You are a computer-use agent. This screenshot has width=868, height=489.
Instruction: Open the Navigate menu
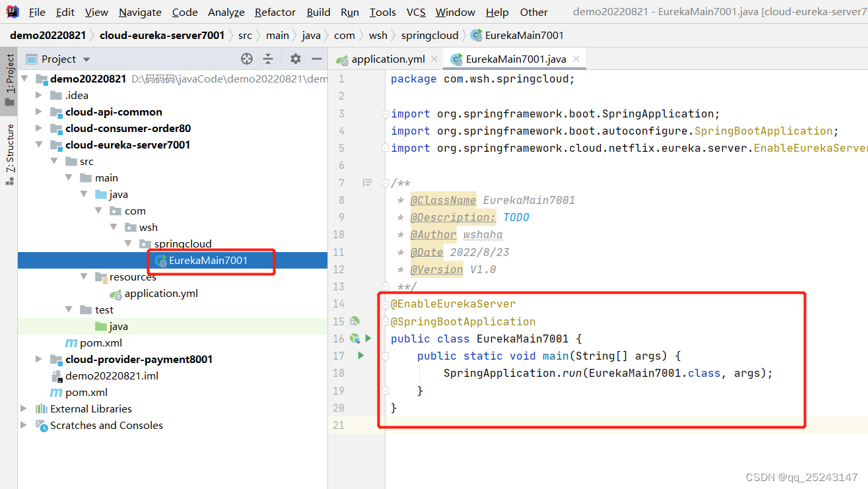tap(140, 12)
